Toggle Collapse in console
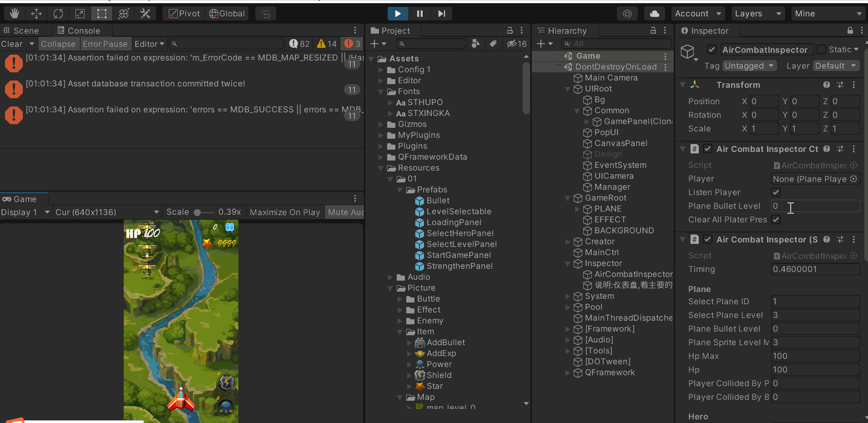This screenshot has width=868, height=423. click(58, 44)
